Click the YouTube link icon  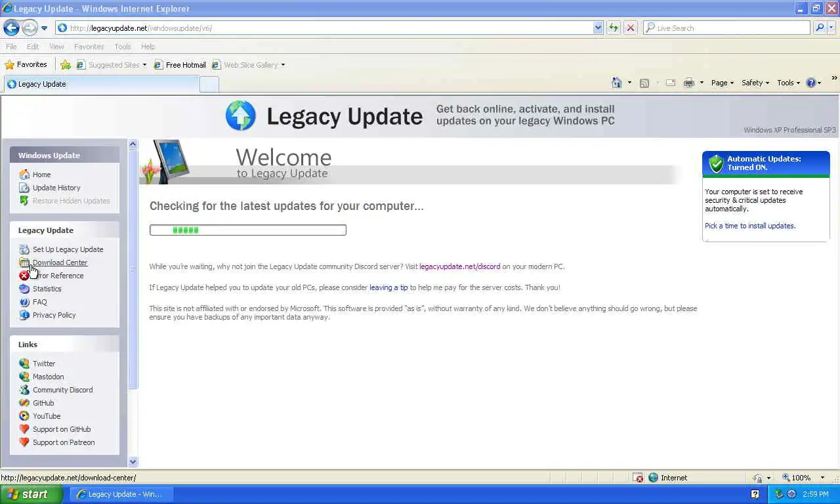(x=24, y=416)
